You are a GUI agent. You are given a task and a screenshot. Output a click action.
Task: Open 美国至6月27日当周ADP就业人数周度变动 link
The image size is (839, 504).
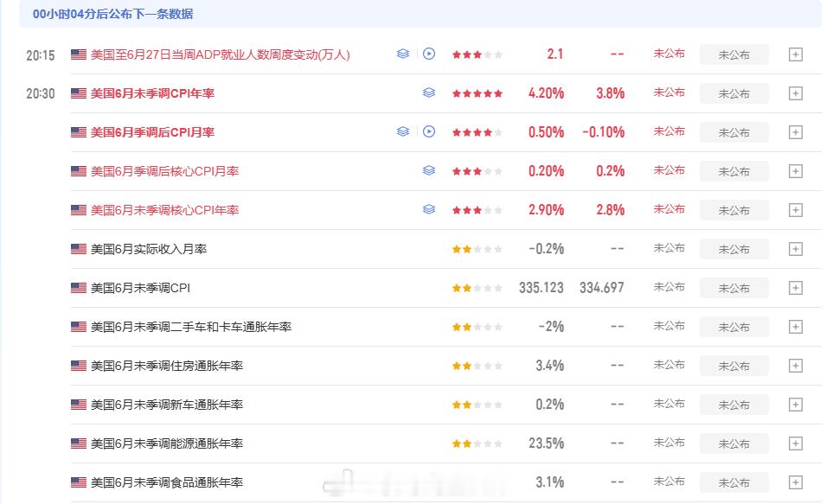(221, 54)
